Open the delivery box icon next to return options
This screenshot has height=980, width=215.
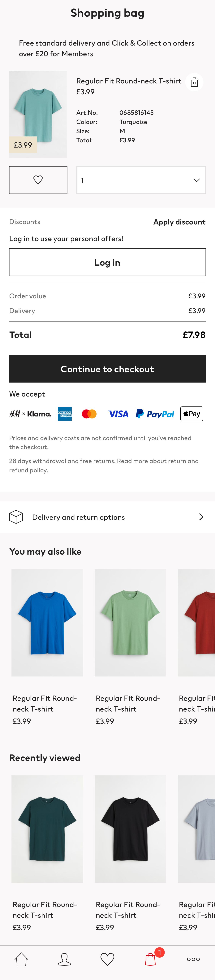(x=16, y=517)
